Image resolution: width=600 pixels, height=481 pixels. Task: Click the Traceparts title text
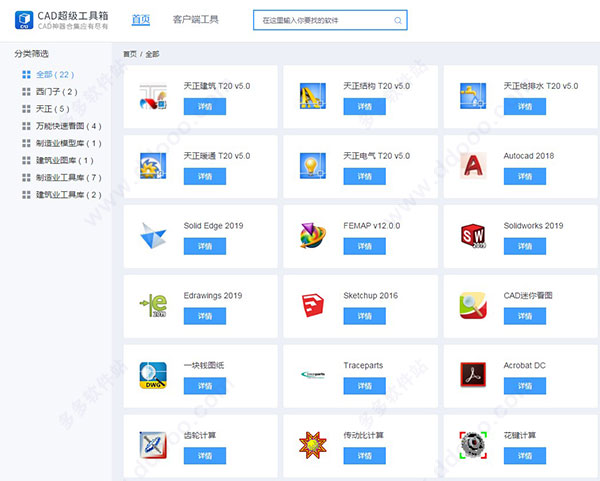tap(363, 365)
